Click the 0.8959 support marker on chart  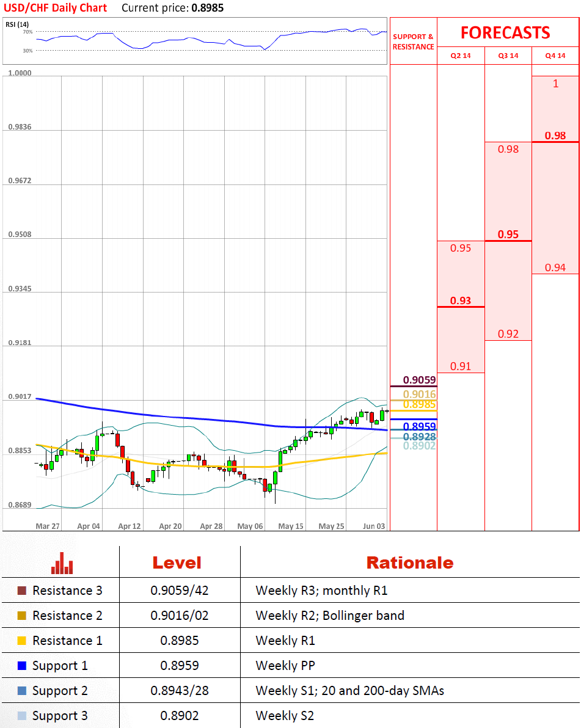[x=419, y=426]
